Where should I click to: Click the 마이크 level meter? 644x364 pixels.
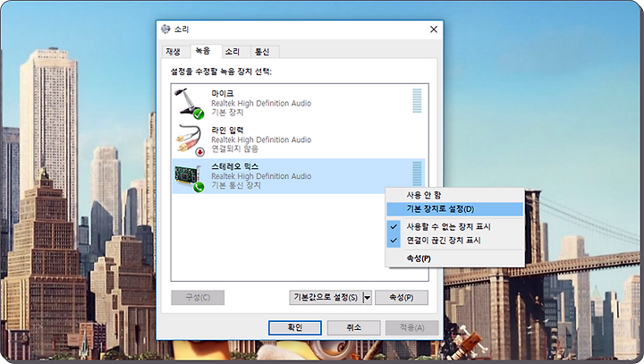(x=417, y=101)
